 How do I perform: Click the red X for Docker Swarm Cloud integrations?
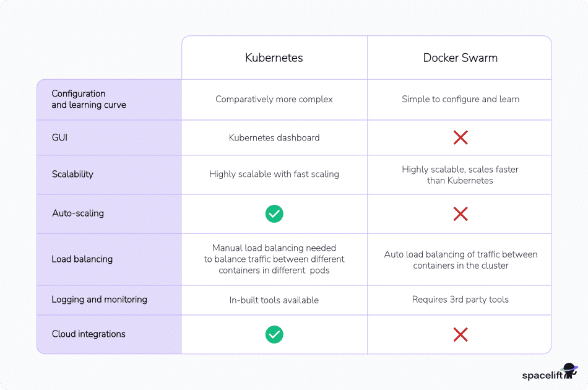(x=460, y=335)
